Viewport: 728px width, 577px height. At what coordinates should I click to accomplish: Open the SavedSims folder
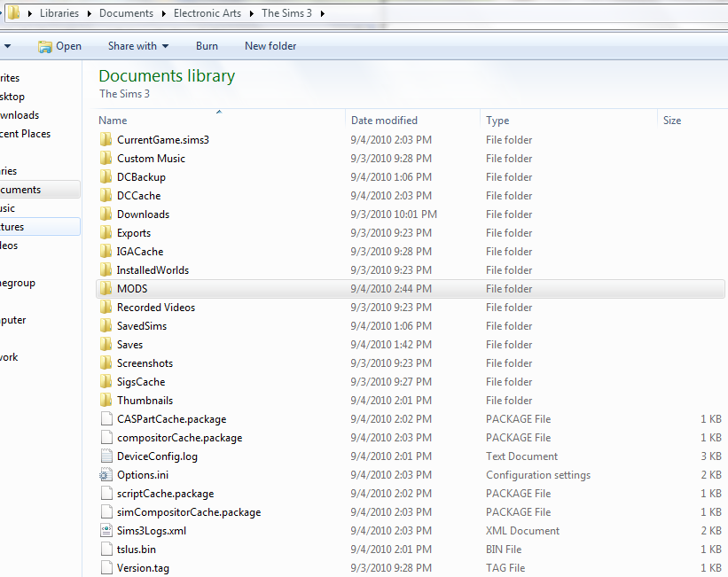(140, 325)
